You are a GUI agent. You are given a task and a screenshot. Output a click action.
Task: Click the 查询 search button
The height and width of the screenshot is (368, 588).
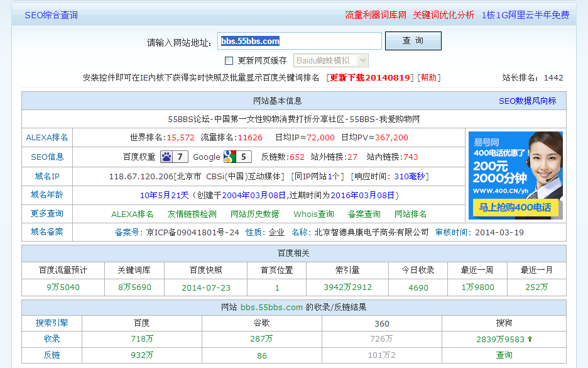click(x=413, y=41)
